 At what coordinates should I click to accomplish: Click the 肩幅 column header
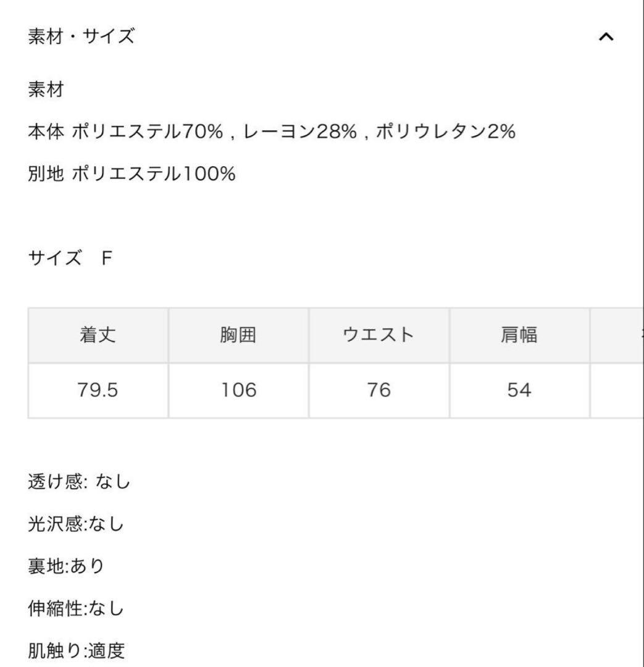(519, 335)
